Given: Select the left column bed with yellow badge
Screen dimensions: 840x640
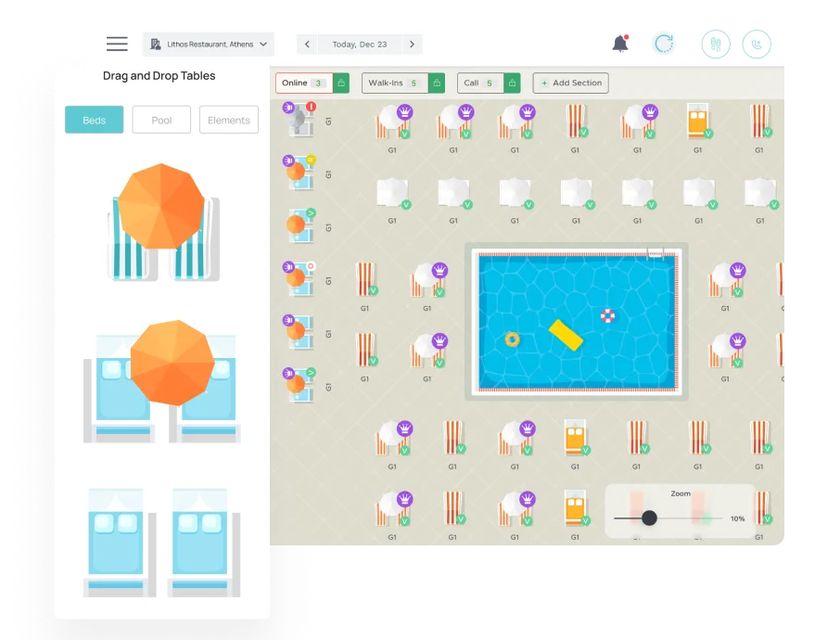Looking at the screenshot, I should [299, 173].
